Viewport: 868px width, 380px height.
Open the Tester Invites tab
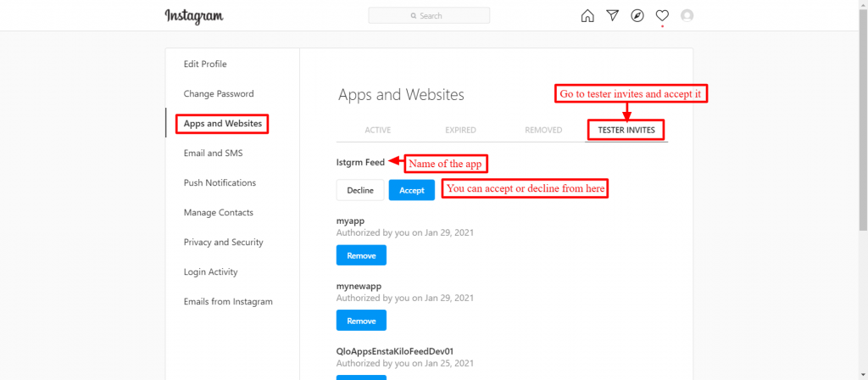click(626, 130)
